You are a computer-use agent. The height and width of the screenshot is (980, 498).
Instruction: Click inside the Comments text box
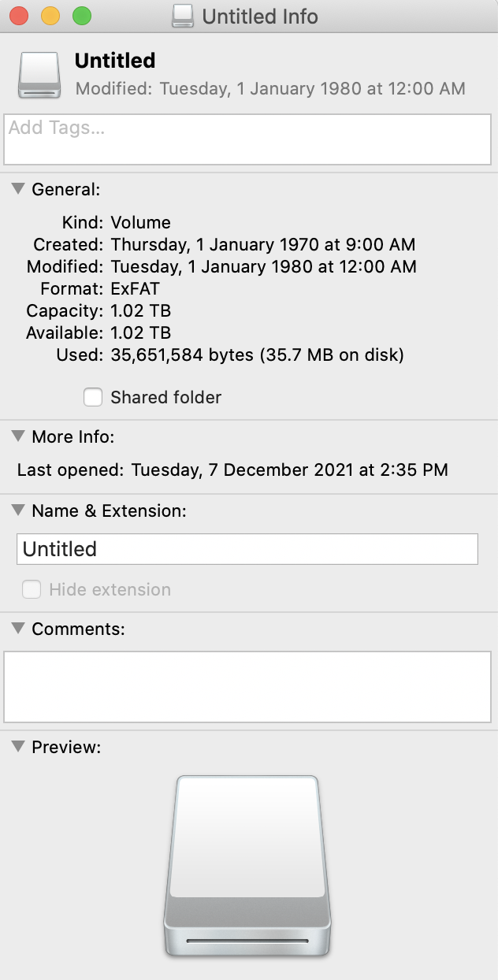(x=247, y=686)
